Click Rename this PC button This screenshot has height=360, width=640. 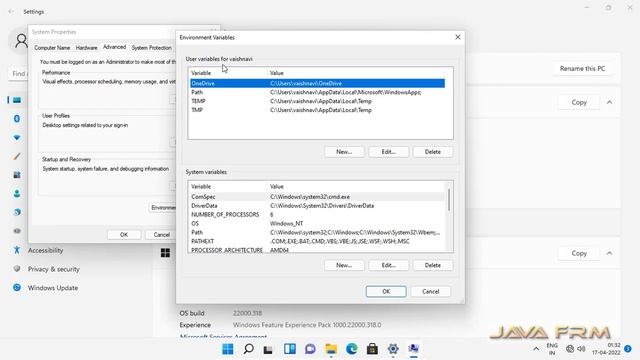coord(582,69)
